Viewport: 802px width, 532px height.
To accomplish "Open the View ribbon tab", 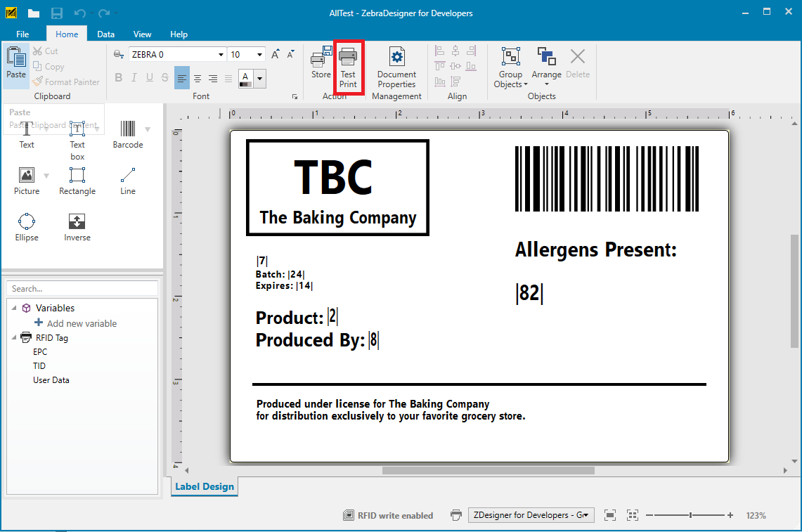I will pyautogui.click(x=142, y=34).
